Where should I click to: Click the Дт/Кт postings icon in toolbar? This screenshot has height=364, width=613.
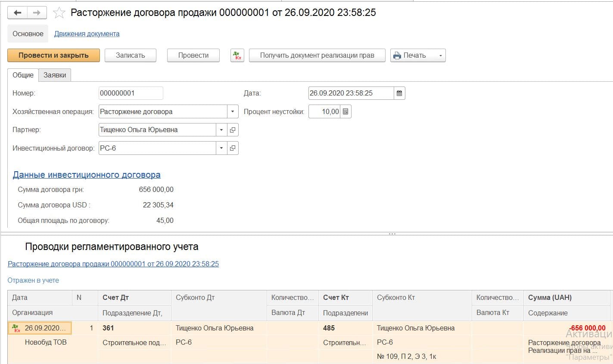[x=237, y=56]
